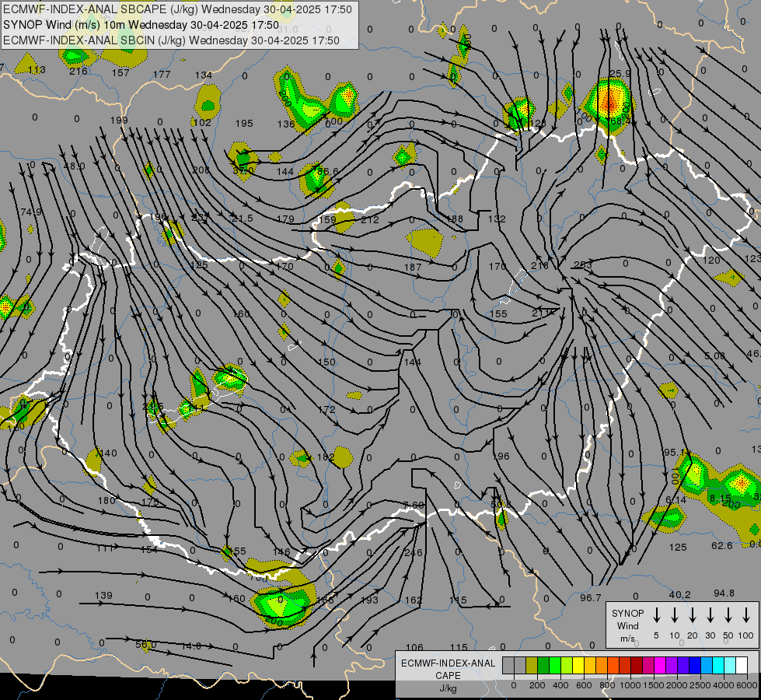
Task: Click the wind arrow above 10 in SYNOP legend
Action: coord(675,615)
